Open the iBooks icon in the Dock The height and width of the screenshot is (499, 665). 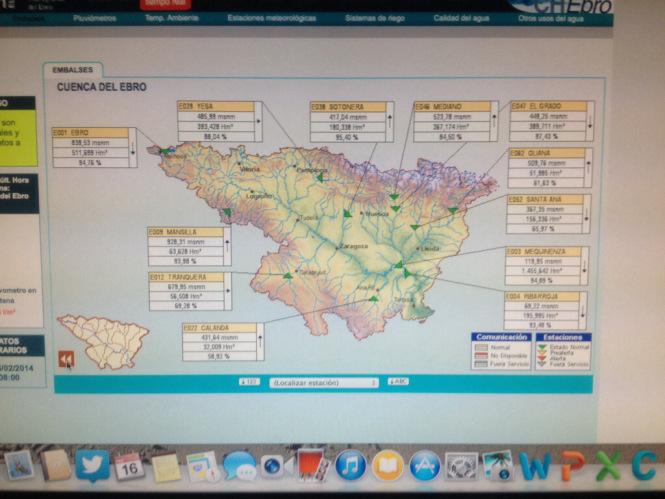(x=387, y=466)
